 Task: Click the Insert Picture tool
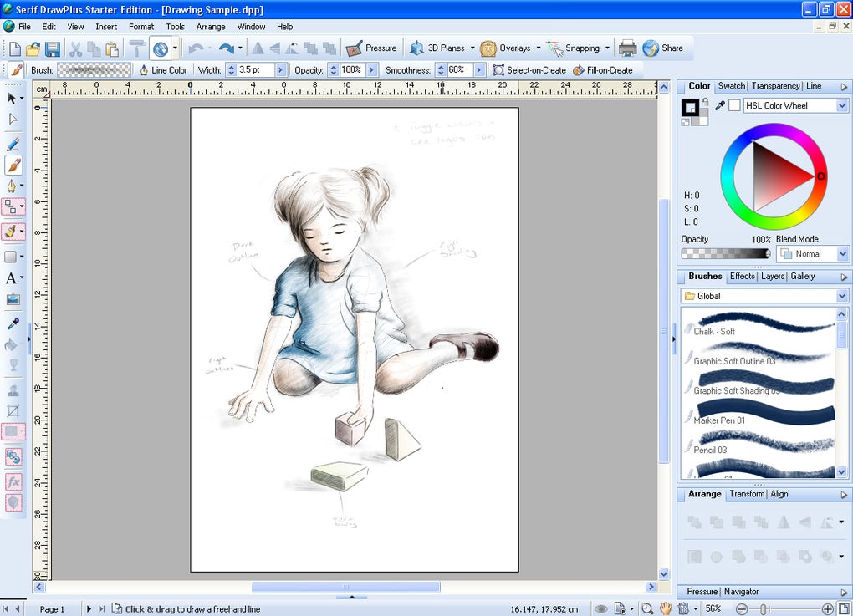point(13,299)
